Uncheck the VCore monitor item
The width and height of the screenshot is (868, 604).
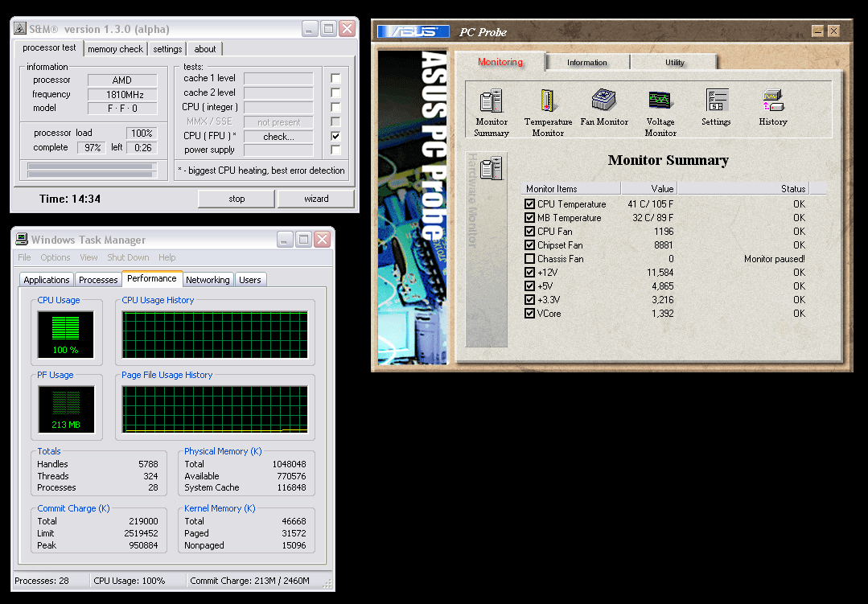[x=530, y=314]
